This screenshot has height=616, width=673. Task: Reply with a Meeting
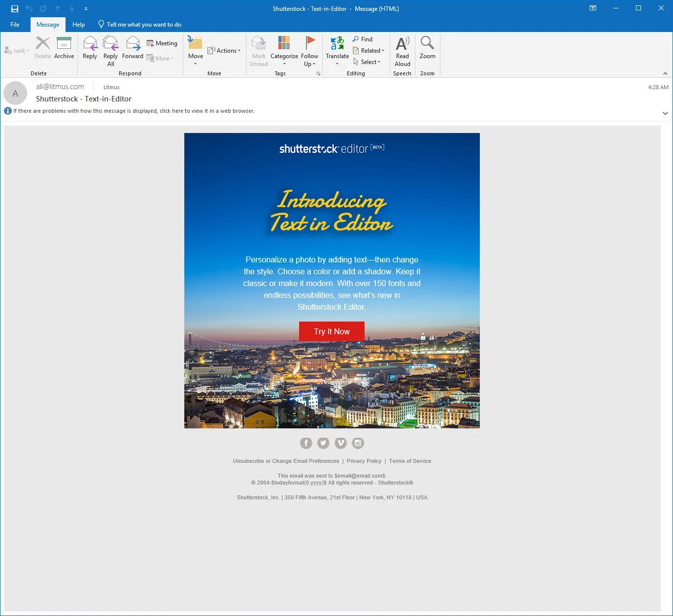[x=162, y=43]
